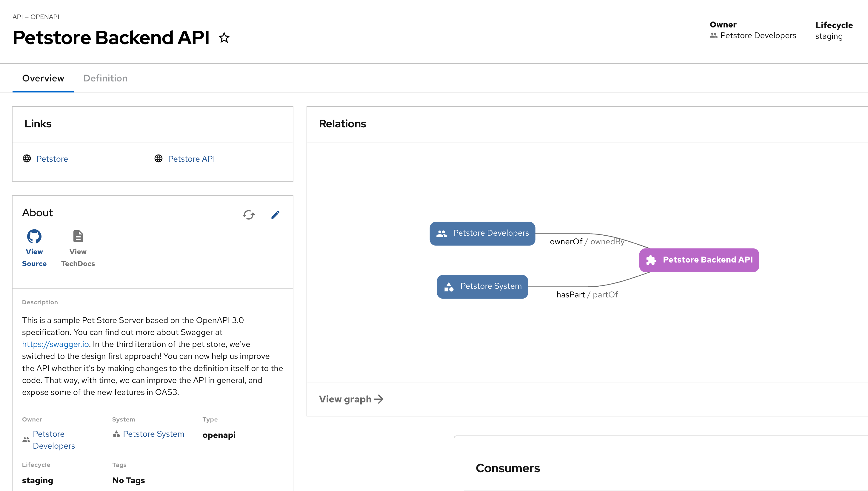The image size is (868, 491).
Task: Follow the https://swagger.io link
Action: tap(56, 344)
